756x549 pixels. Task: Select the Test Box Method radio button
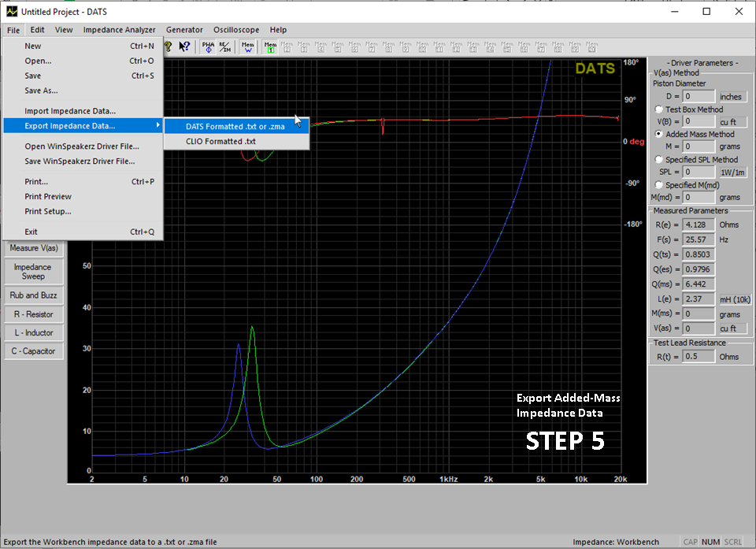pos(658,109)
